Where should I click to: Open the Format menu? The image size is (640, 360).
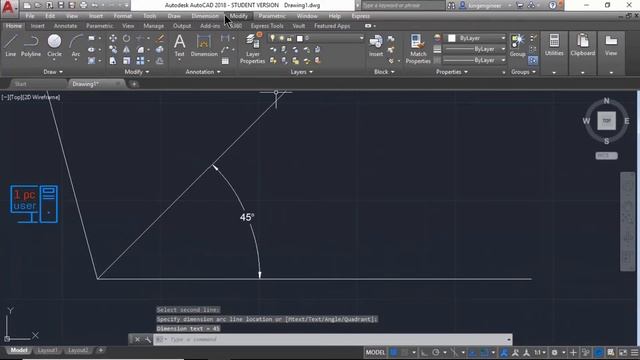(x=122, y=16)
